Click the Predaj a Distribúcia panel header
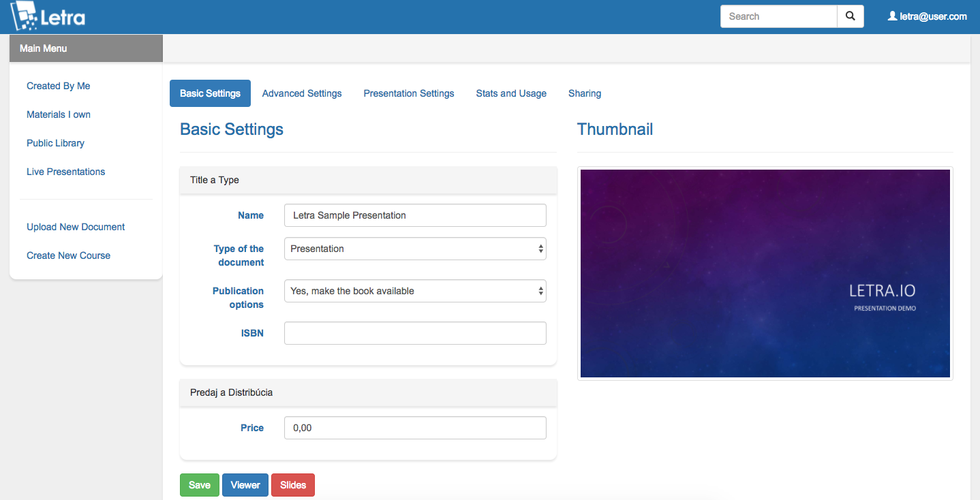This screenshot has height=500, width=980. (x=368, y=393)
